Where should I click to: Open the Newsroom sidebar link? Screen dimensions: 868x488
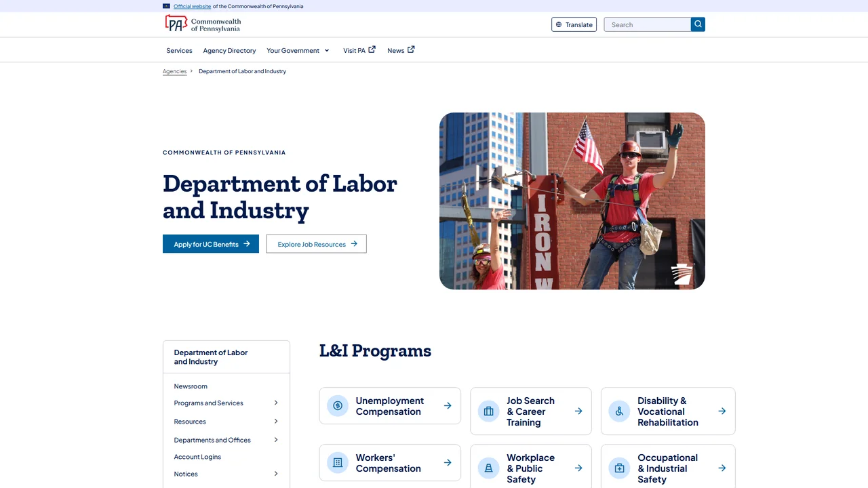pyautogui.click(x=191, y=386)
